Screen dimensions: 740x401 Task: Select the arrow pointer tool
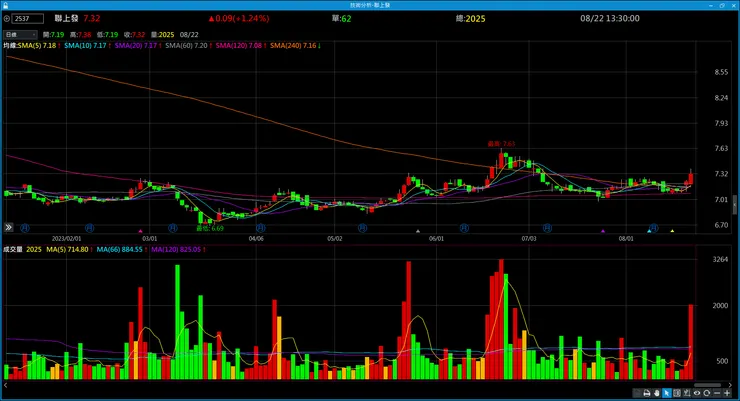click(667, 393)
